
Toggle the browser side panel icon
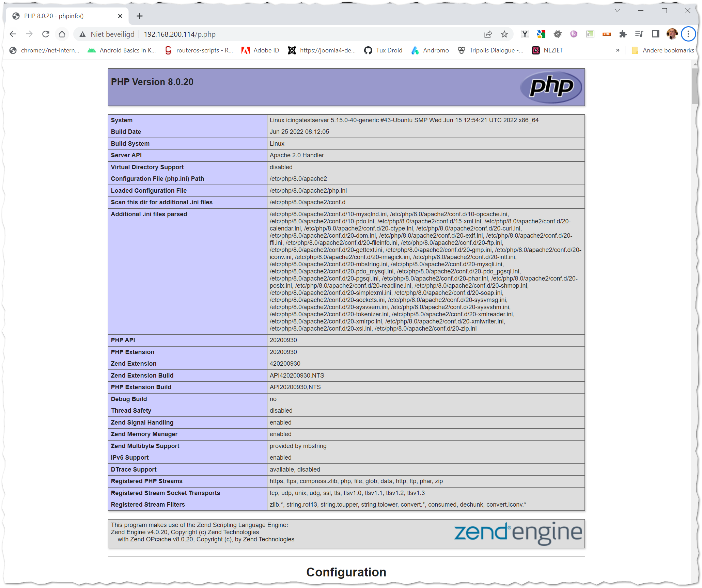655,34
